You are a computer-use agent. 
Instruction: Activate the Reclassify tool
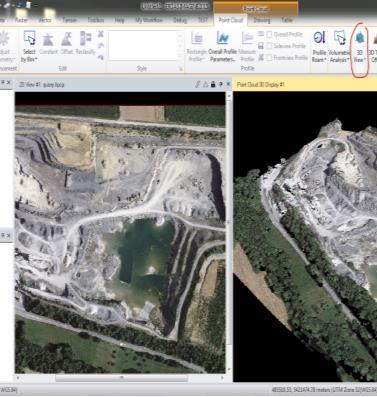[86, 43]
